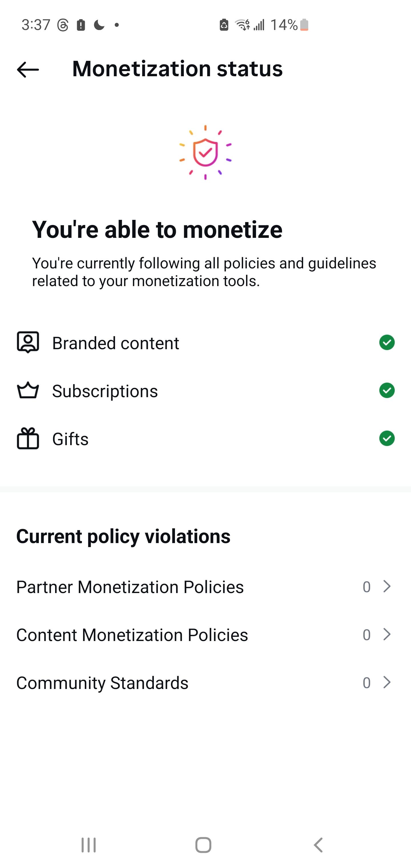Expand Content Monetization Policies chevron

coord(387,634)
